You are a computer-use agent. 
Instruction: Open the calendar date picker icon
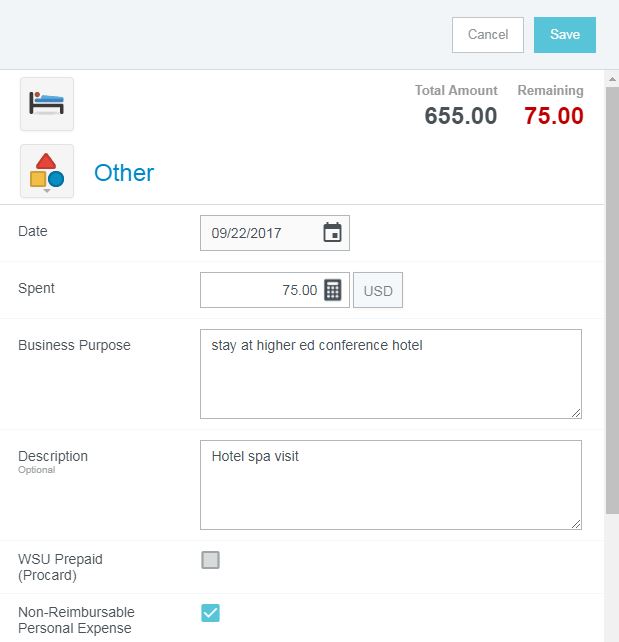332,233
